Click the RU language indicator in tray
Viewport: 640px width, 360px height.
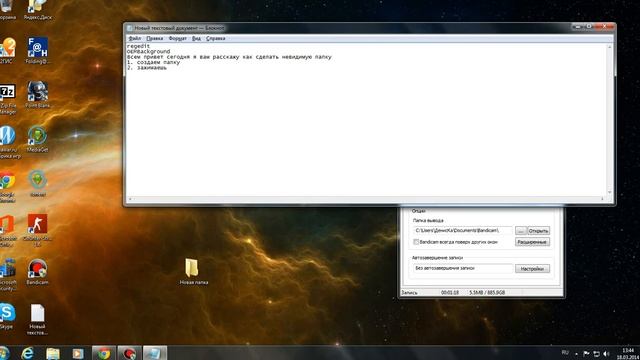click(565, 353)
